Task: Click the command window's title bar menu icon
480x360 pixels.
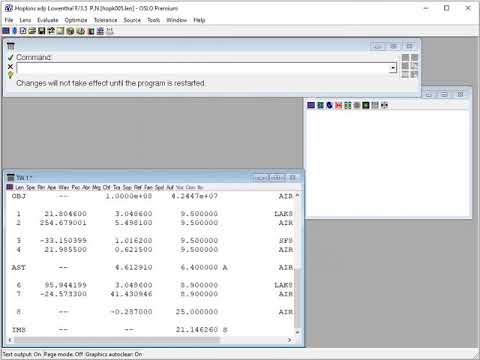Action: pos(11,46)
